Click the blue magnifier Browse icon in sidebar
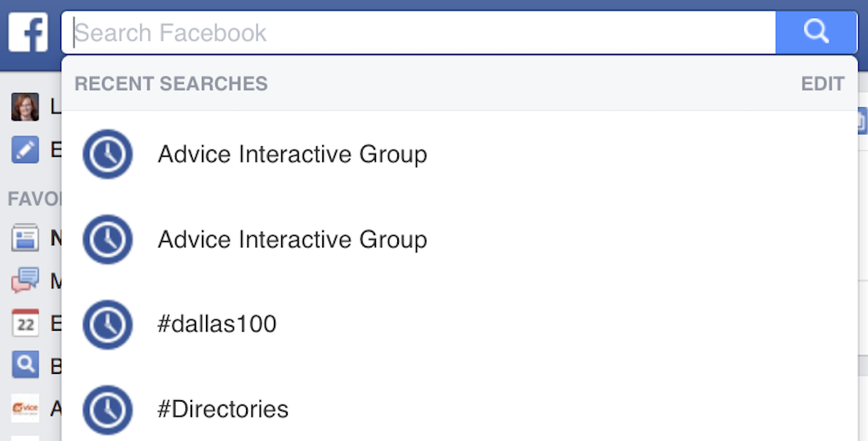The height and width of the screenshot is (441, 868). pyautogui.click(x=25, y=365)
